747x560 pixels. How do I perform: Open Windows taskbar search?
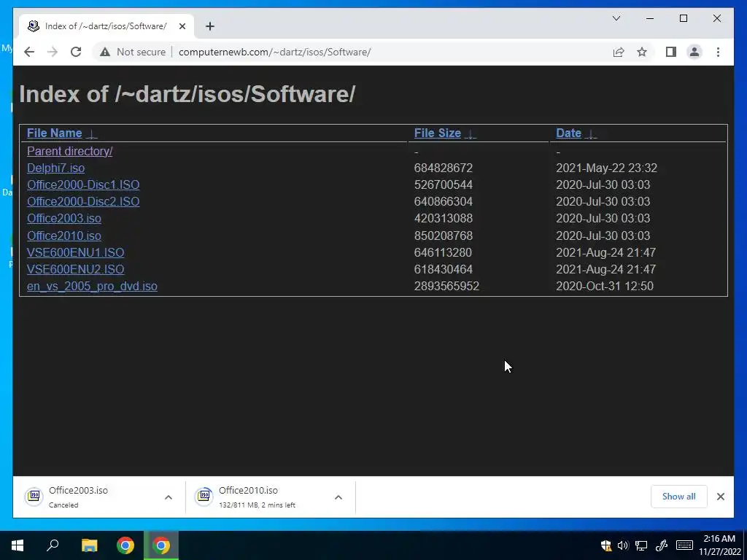53,545
